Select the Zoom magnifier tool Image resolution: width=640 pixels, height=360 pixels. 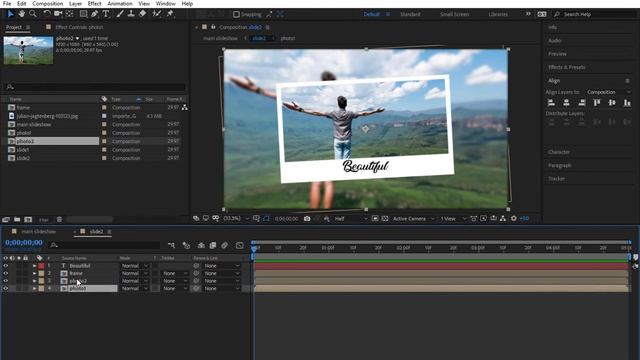pos(33,14)
